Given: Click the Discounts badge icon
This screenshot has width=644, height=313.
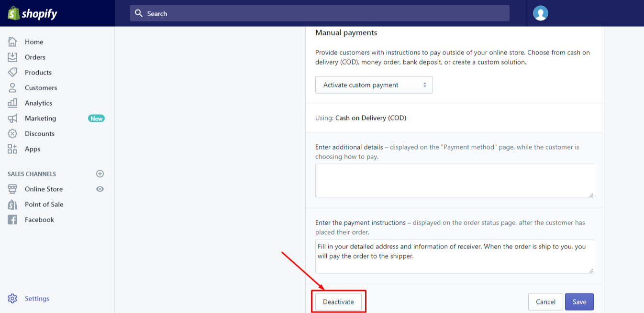Looking at the screenshot, I should tap(12, 133).
